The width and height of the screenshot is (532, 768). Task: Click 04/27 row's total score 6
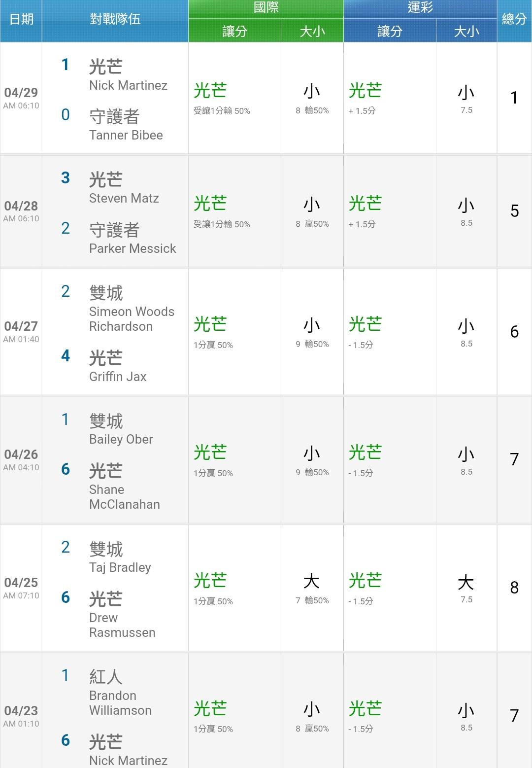pos(514,332)
